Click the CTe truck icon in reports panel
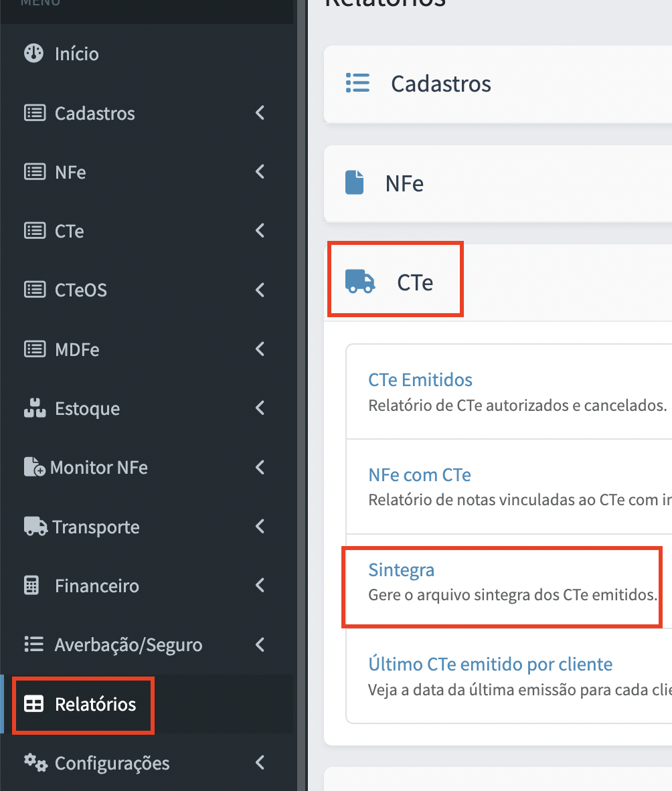Screen dimensions: 672x791 coord(359,282)
